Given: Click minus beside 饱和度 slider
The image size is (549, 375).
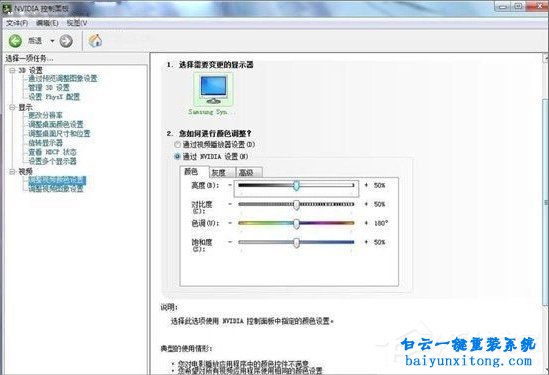Looking at the screenshot, I should [230, 242].
